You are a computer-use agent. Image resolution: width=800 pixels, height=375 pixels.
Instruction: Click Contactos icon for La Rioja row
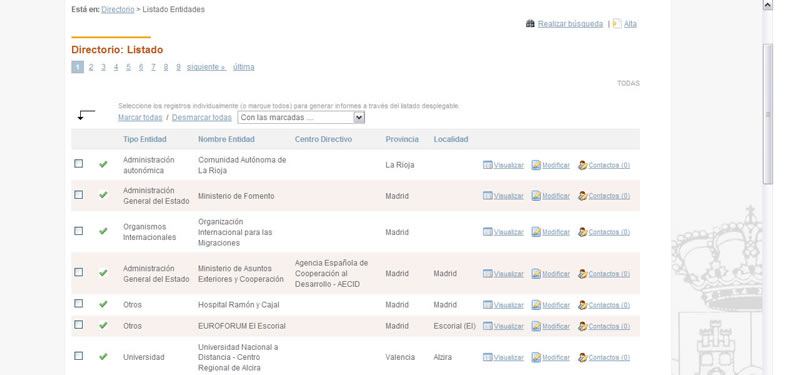[583, 165]
